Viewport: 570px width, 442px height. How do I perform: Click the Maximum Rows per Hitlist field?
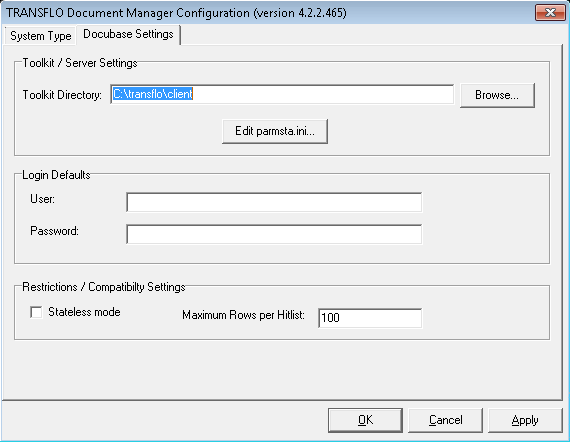pyautogui.click(x=370, y=318)
